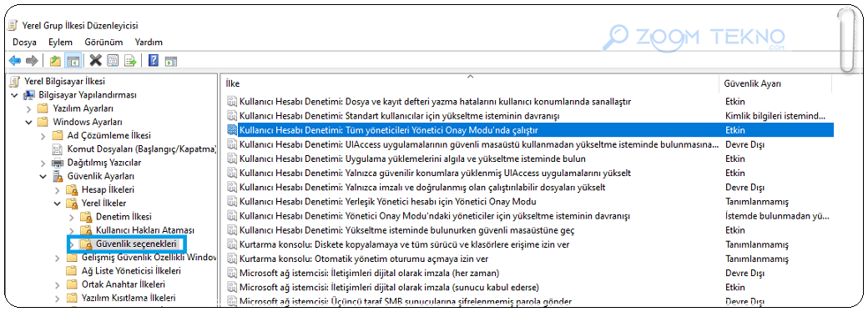Expand the Denetim İlkesi node
The image size is (868, 312).
click(72, 217)
